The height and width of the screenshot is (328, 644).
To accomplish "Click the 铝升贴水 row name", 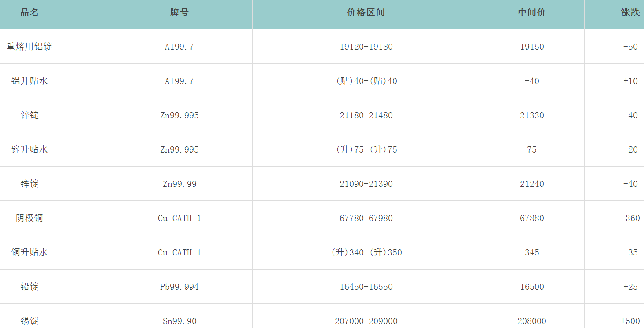I will click(29, 81).
